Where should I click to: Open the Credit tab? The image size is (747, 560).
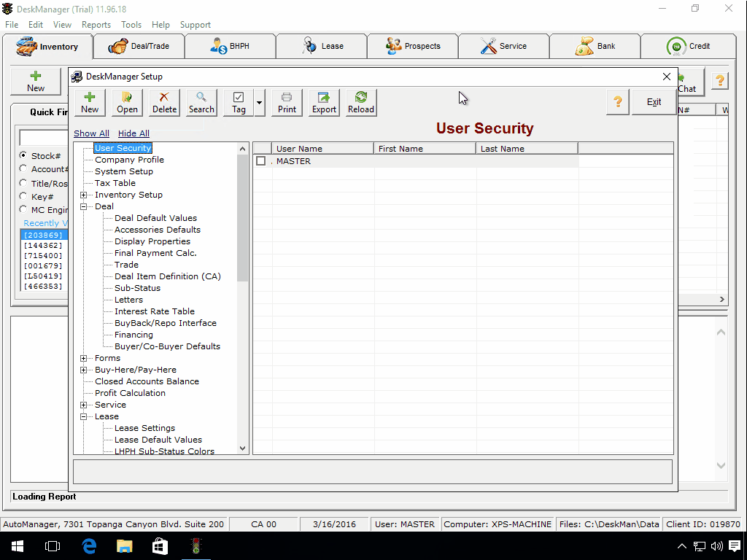[689, 46]
